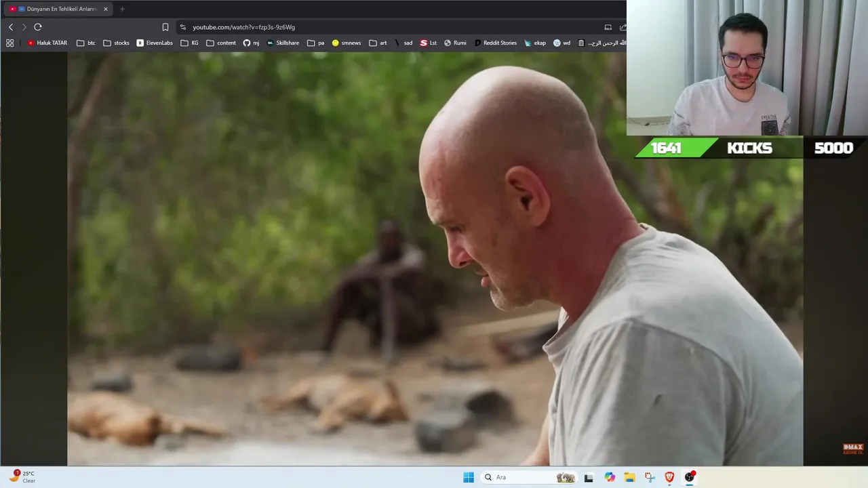This screenshot has width=868, height=488.
Task: Open the ekap bookmark
Action: (x=534, y=43)
